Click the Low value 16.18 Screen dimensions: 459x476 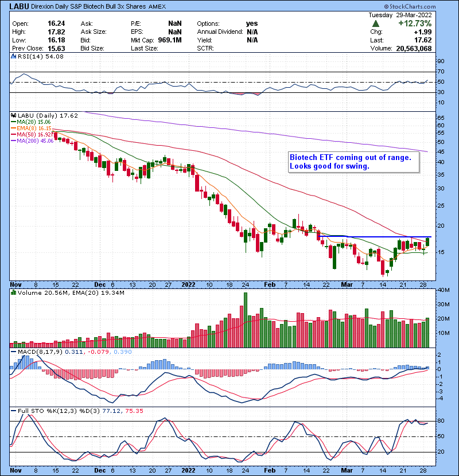point(56,40)
